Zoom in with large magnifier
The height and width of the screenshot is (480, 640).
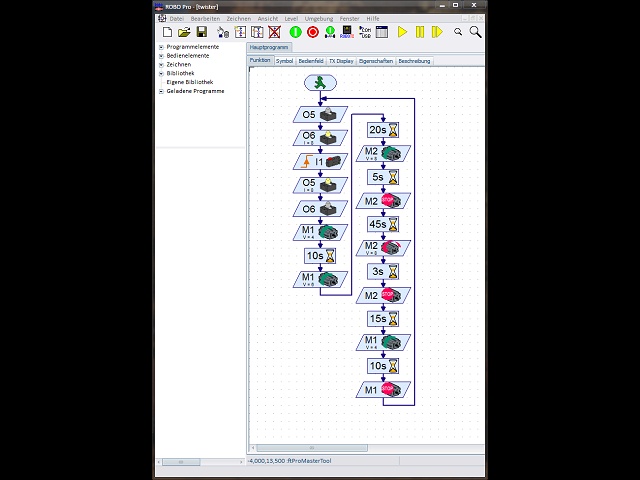475,32
